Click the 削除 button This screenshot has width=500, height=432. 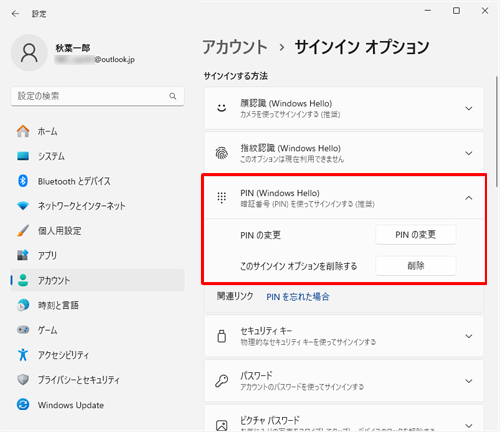click(x=416, y=266)
